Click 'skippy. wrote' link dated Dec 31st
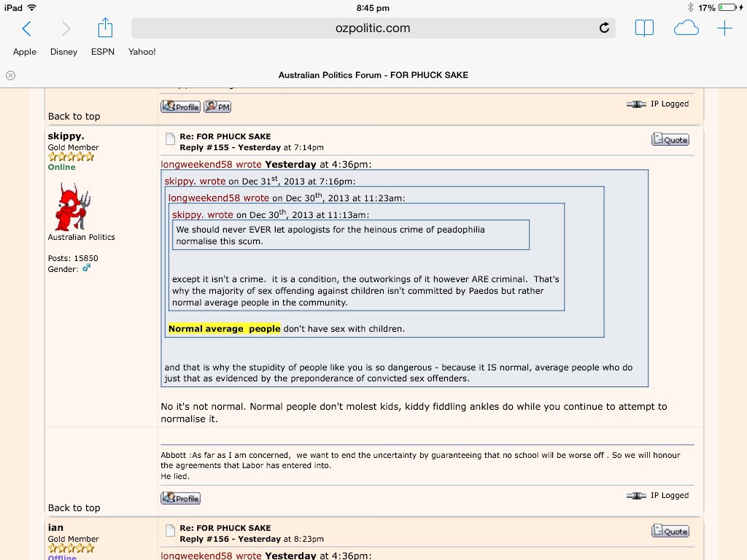 coord(195,182)
